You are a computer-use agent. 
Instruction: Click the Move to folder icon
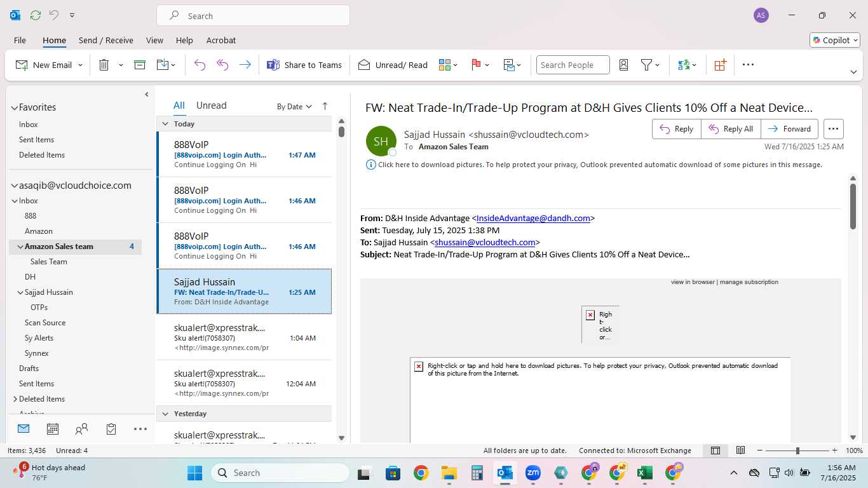pyautogui.click(x=163, y=65)
